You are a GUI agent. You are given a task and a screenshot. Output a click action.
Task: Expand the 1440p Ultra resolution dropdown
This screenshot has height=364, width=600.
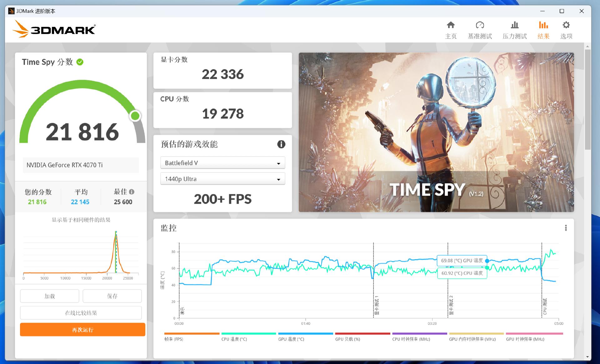222,179
